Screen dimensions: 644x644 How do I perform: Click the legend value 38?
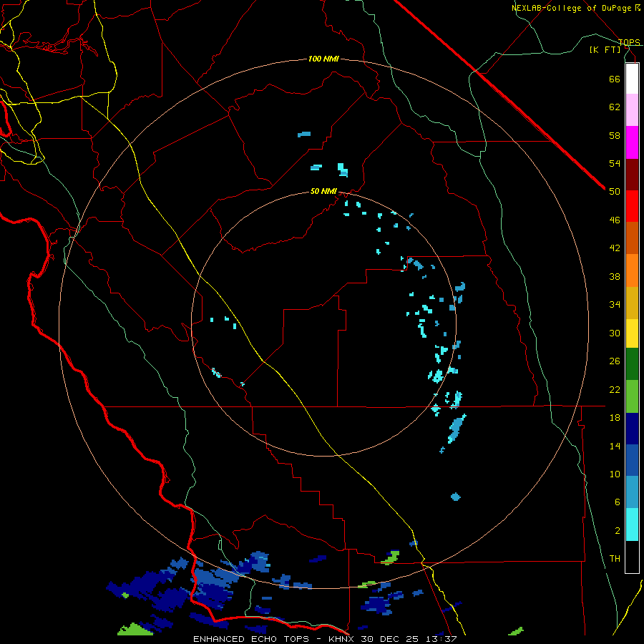pos(615,276)
